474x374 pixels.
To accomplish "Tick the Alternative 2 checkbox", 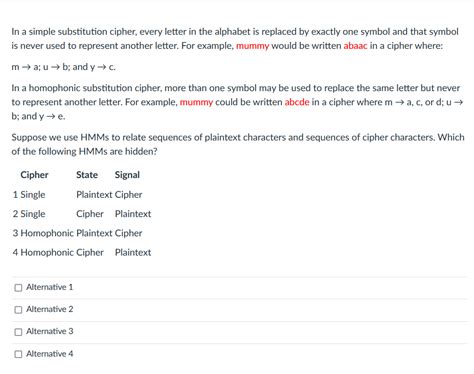I will click(18, 310).
